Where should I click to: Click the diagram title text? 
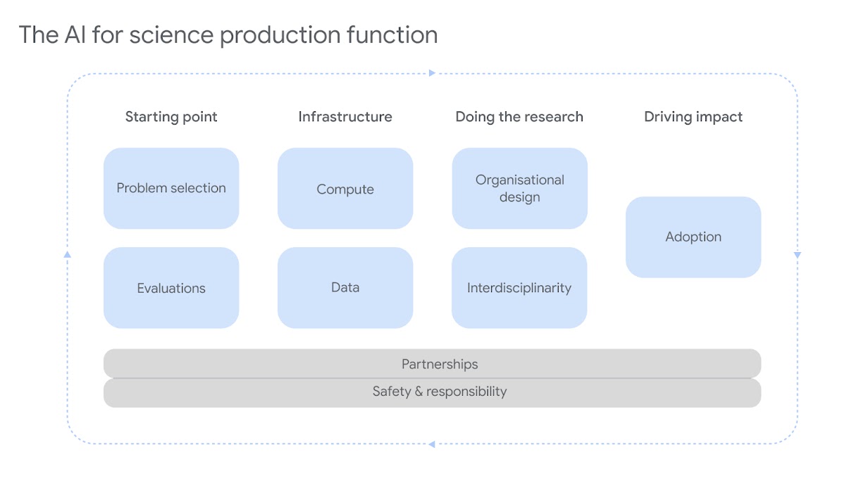228,35
